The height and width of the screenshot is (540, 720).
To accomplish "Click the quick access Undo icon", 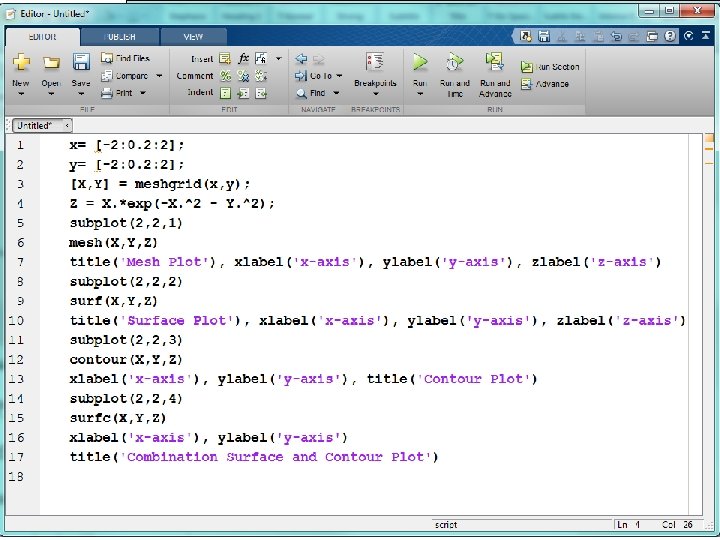I will point(616,36).
